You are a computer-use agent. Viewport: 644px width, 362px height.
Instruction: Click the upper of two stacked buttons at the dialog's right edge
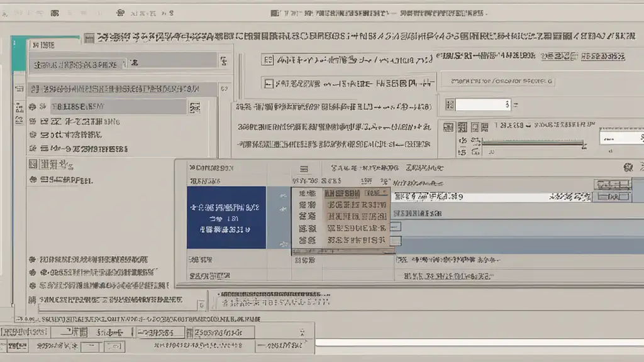coord(612,184)
